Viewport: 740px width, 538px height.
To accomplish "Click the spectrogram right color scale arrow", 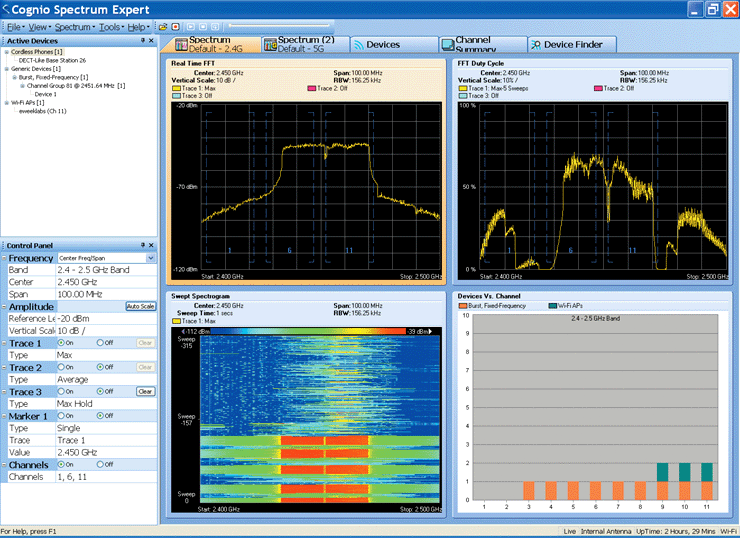I will tap(430, 331).
